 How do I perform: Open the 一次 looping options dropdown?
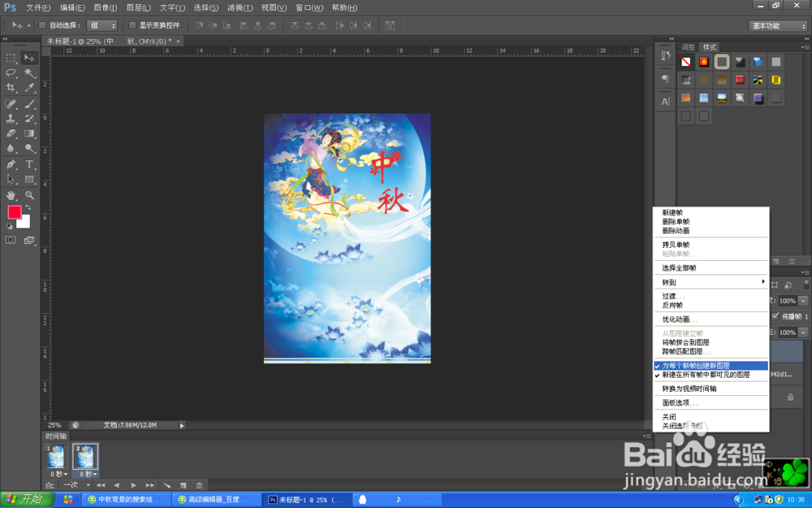[x=76, y=485]
